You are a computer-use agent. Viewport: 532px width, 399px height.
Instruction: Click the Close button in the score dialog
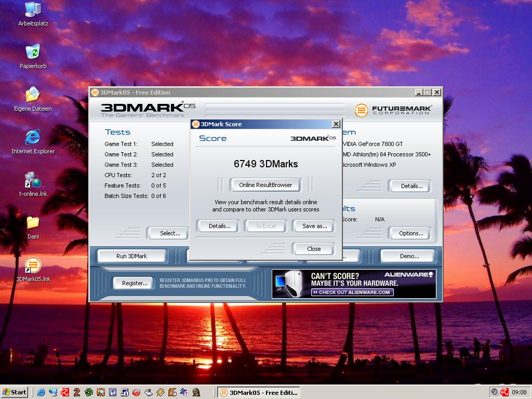(x=314, y=249)
